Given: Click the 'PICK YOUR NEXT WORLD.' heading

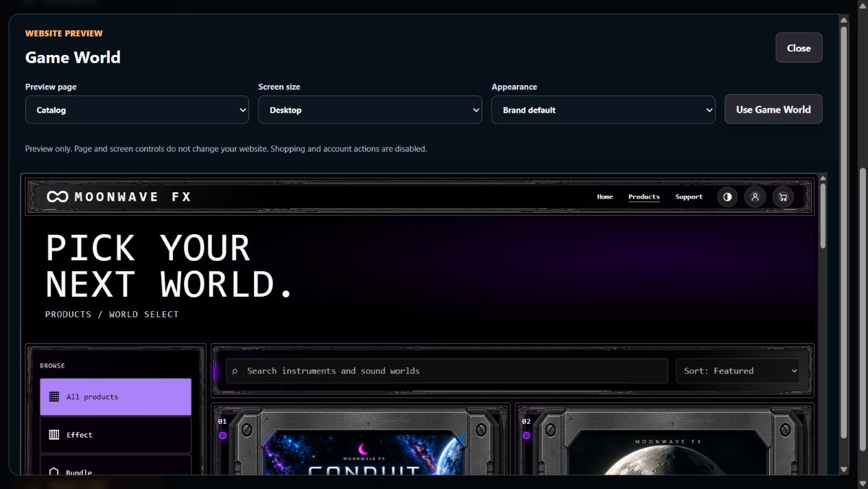Looking at the screenshot, I should point(170,266).
